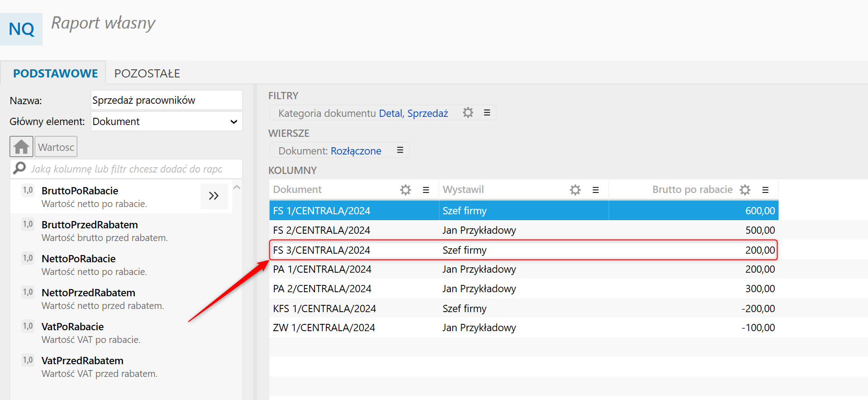Click Jan Przykładowy in the FS 2 row

[479, 230]
